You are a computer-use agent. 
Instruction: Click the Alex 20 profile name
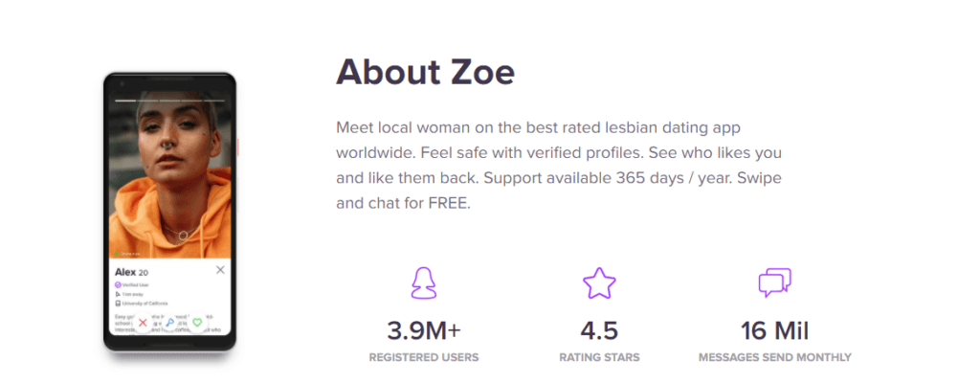[x=131, y=272]
